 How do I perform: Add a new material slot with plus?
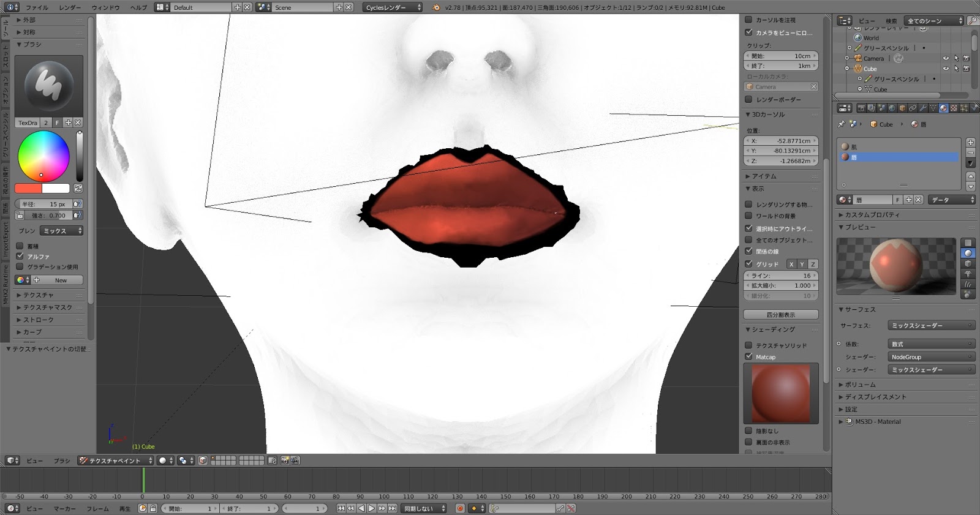pyautogui.click(x=970, y=143)
